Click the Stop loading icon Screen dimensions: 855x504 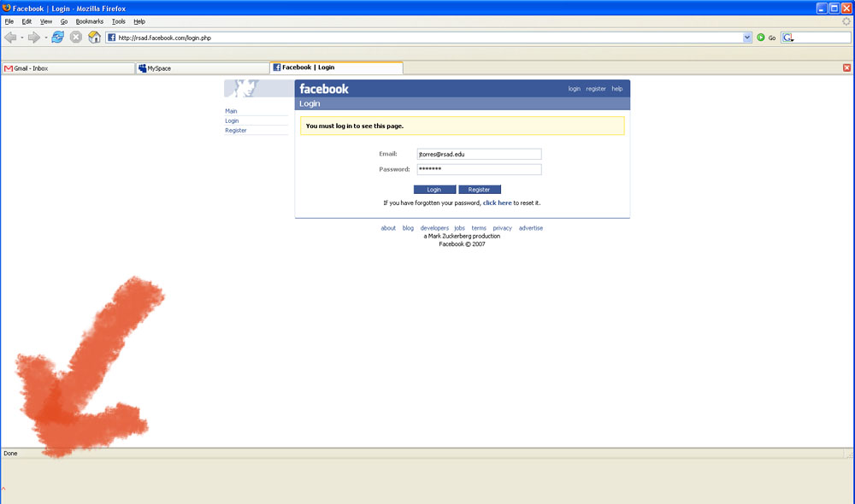[x=76, y=37]
